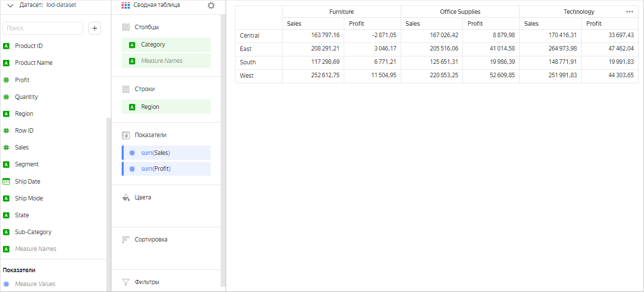
Task: Select the Sub-Category field in dataset list
Action: point(33,232)
